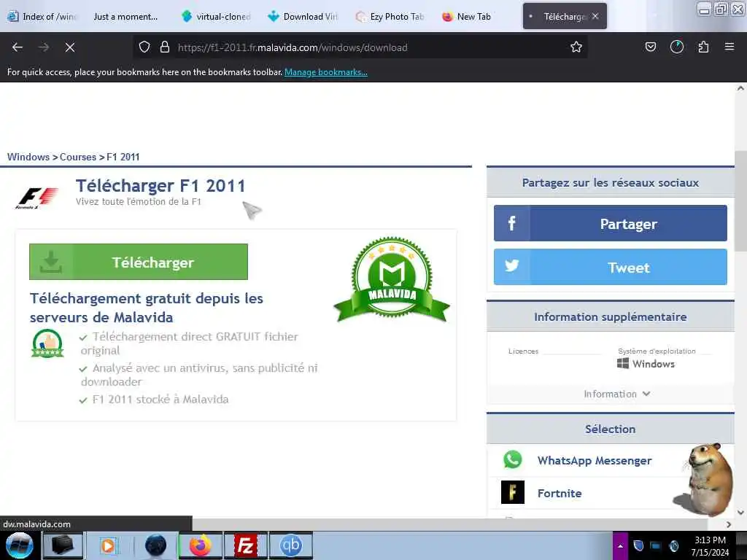Go back to the previous page
The width and height of the screenshot is (747, 560).
pyautogui.click(x=18, y=47)
